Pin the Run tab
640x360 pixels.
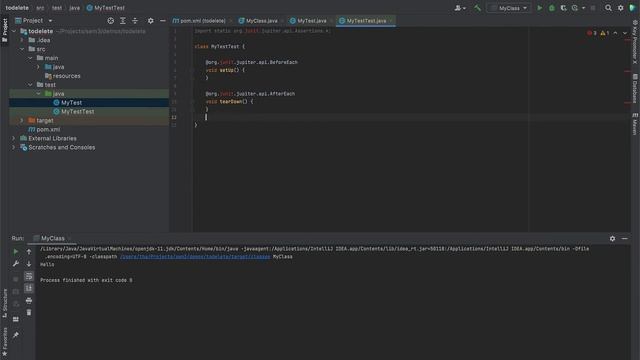[x=16, y=335]
